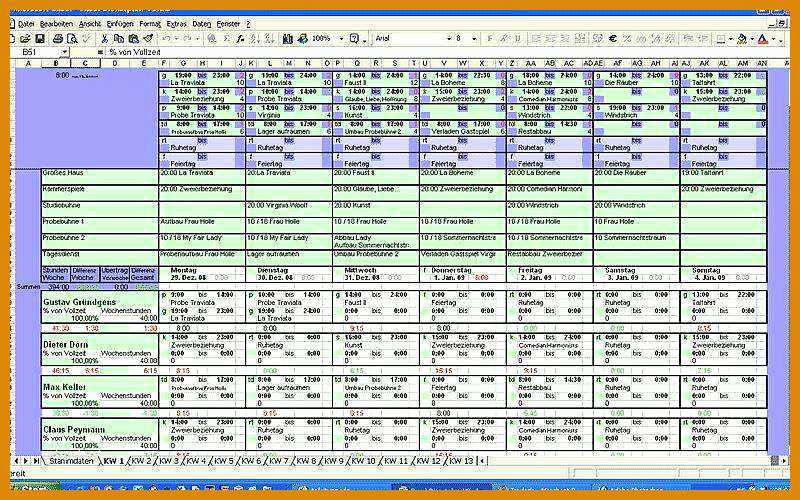Image resolution: width=800 pixels, height=500 pixels.
Task: Sort descending with the Z-A icon
Action: (270, 39)
